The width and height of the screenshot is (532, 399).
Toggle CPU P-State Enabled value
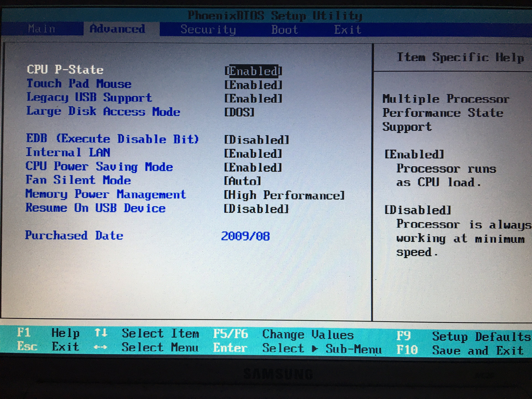(x=253, y=71)
